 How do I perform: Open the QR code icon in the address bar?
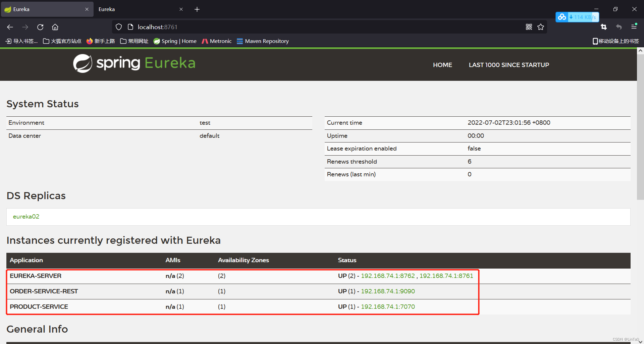pyautogui.click(x=529, y=27)
